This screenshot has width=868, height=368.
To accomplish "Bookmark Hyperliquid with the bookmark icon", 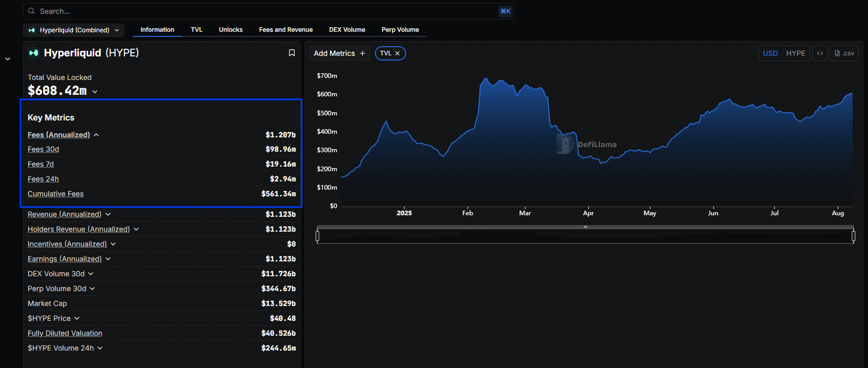I will pos(292,53).
